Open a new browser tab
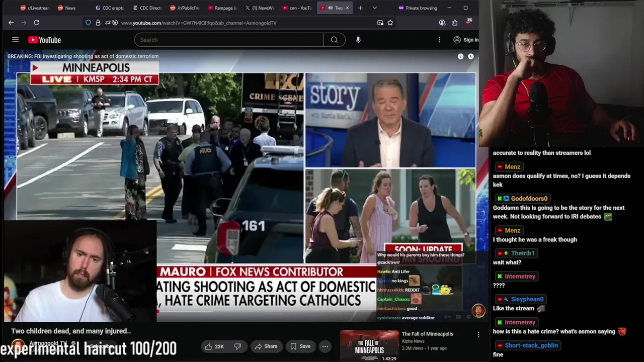644x362 pixels. click(x=360, y=8)
